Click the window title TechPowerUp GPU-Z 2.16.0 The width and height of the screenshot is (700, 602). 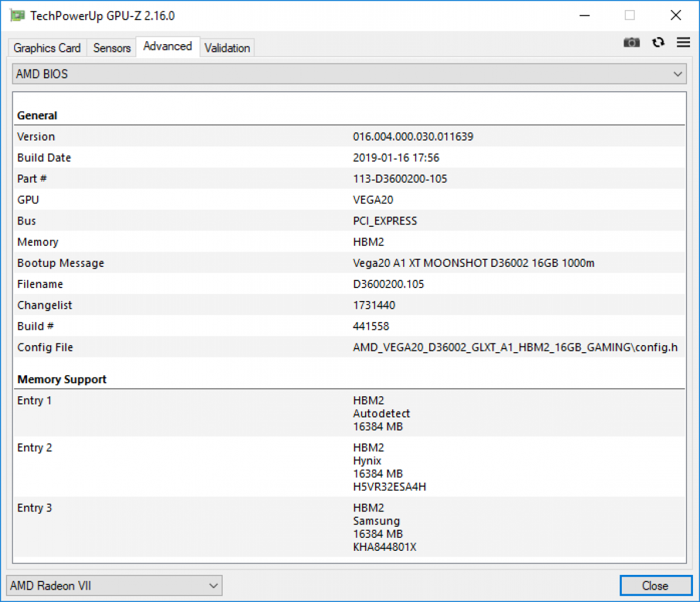[x=102, y=16]
